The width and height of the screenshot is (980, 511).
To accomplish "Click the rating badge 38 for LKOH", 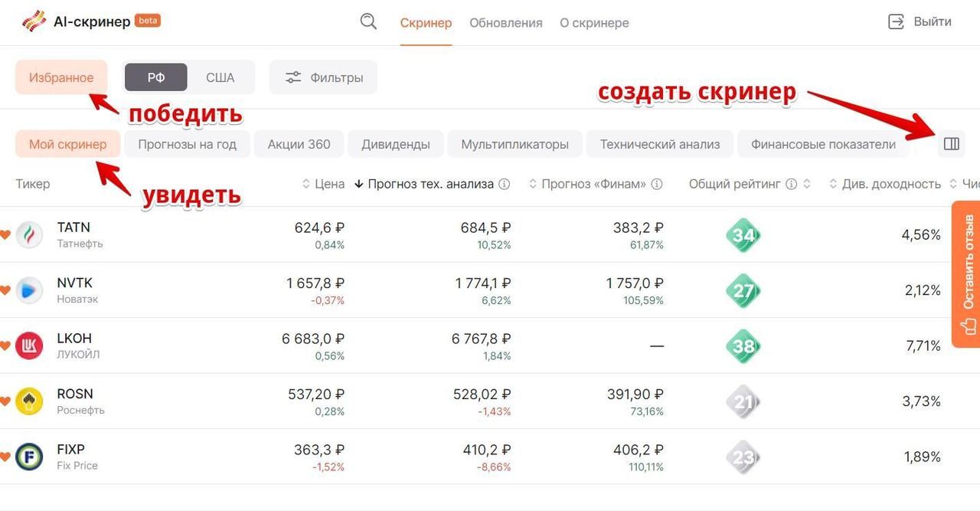I will 743,346.
